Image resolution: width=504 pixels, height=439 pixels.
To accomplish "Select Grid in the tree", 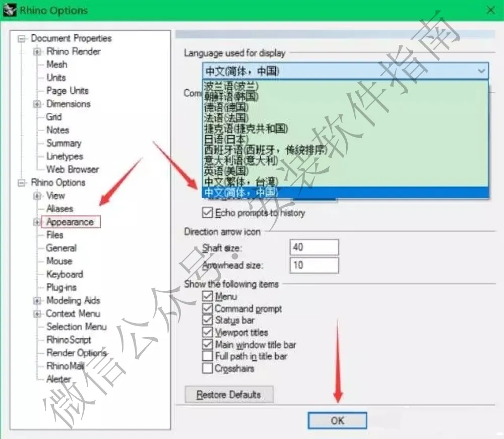I will (54, 117).
